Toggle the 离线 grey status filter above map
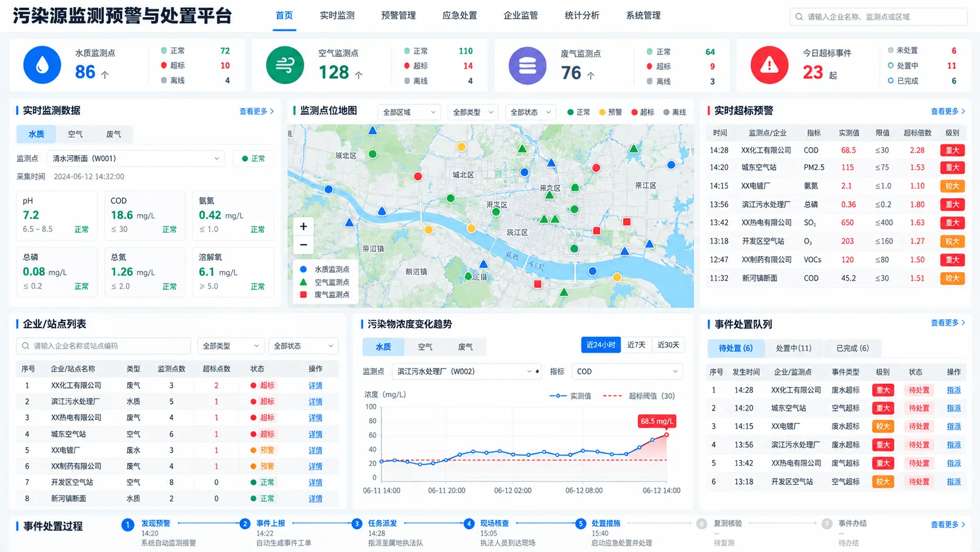Viewport: 980px width, 552px height. [675, 112]
